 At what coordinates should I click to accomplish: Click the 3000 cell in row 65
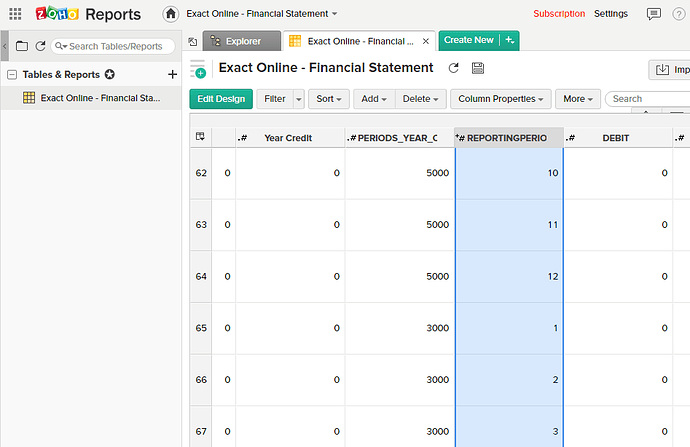click(x=400, y=328)
